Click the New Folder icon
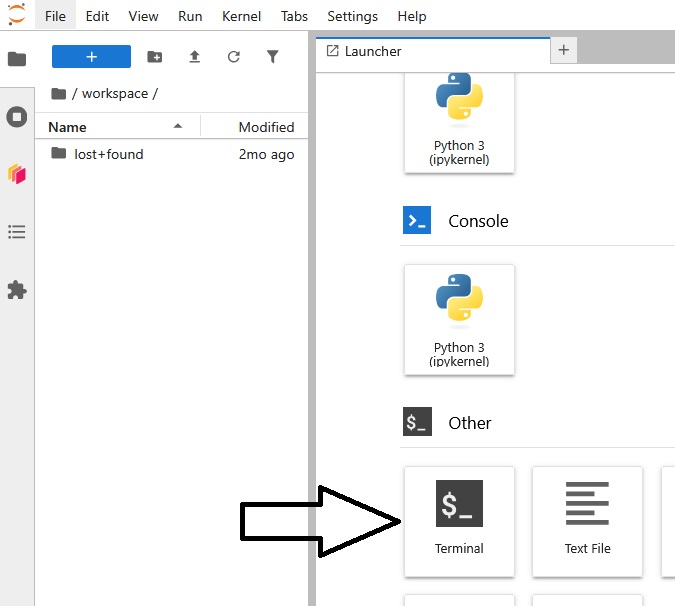Image resolution: width=675 pixels, height=606 pixels. coord(154,57)
